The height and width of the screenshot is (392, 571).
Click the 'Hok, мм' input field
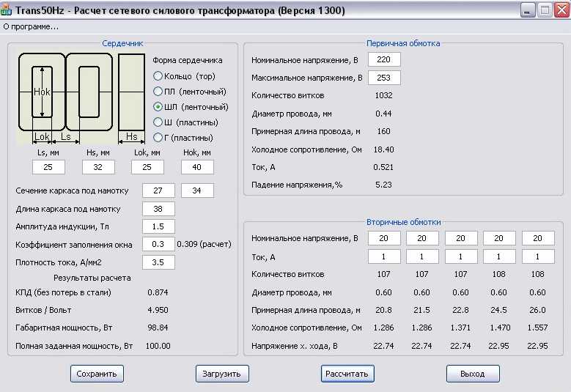click(x=197, y=167)
